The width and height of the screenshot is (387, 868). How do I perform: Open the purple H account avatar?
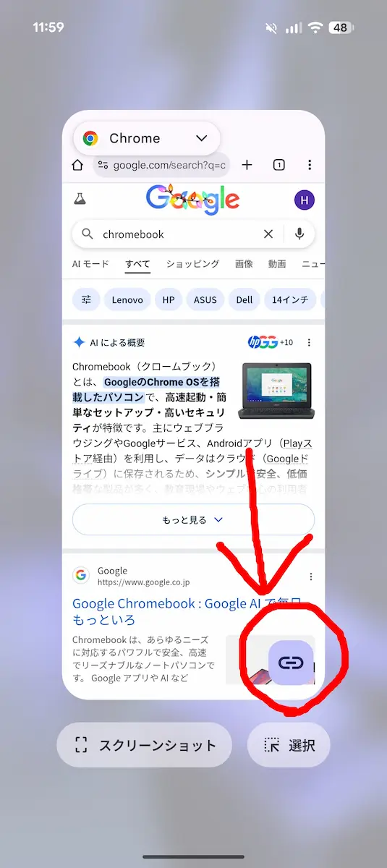pos(305,200)
